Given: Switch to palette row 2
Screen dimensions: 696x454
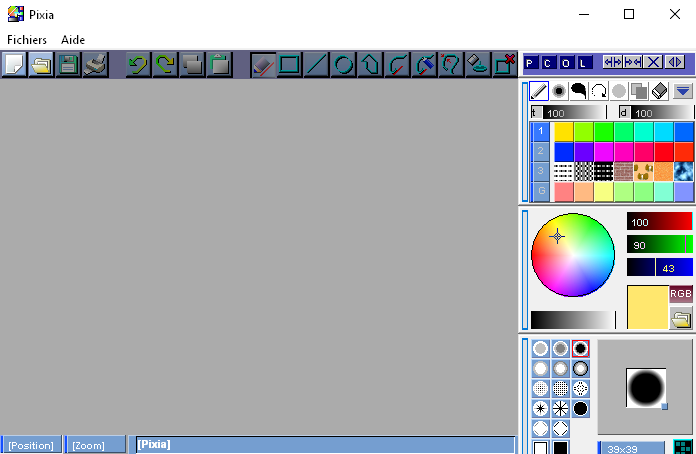Looking at the screenshot, I should (x=540, y=151).
